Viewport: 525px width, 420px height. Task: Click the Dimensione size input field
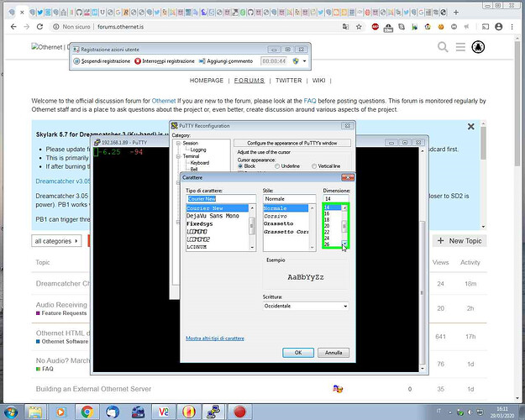pyautogui.click(x=336, y=199)
